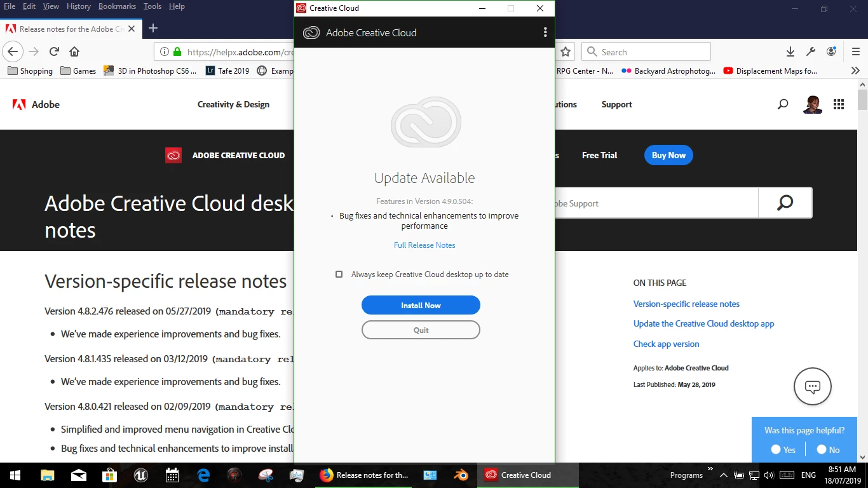Click the Firefox forward arrow
Image resolution: width=868 pixels, height=488 pixels.
34,52
